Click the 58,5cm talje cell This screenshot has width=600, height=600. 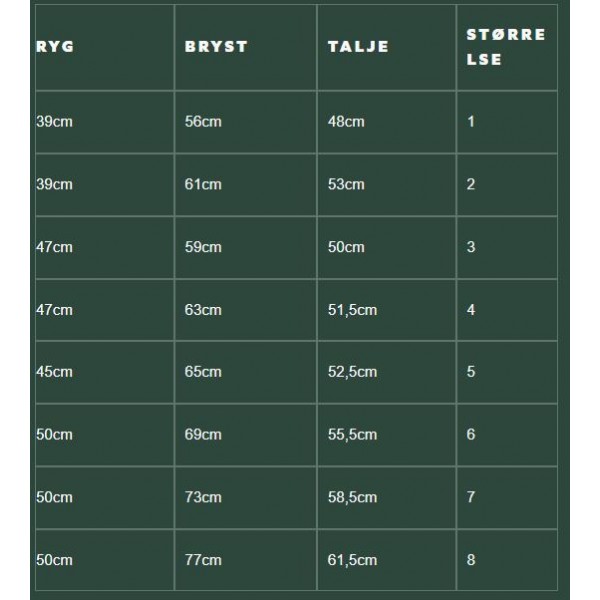click(352, 497)
